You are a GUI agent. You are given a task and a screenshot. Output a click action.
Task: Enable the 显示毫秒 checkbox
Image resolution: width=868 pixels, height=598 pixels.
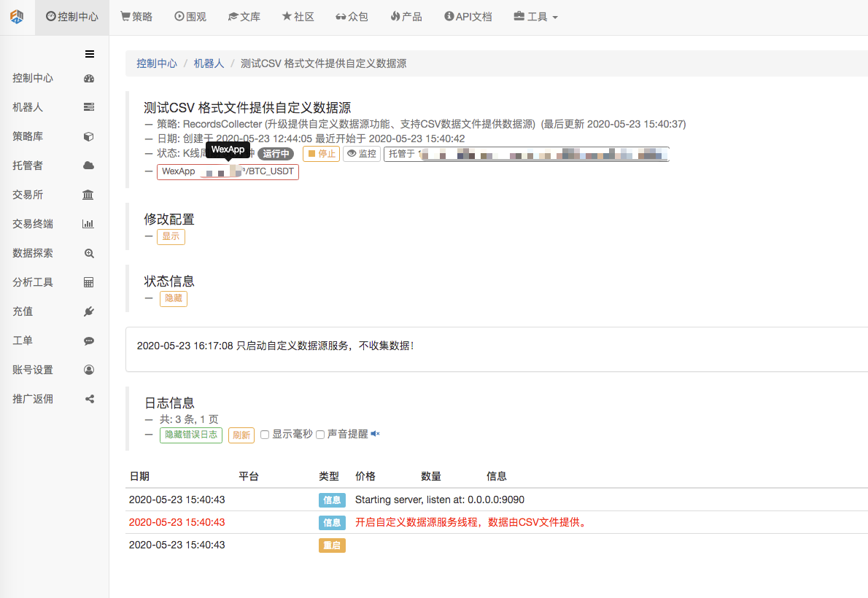tap(265, 435)
